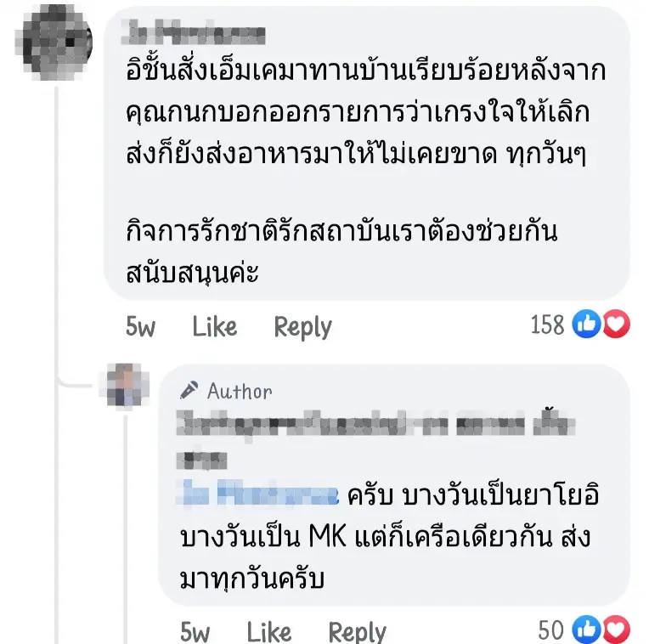This screenshot has width=649, height=644.
Task: Like the top comment
Action: click(214, 326)
